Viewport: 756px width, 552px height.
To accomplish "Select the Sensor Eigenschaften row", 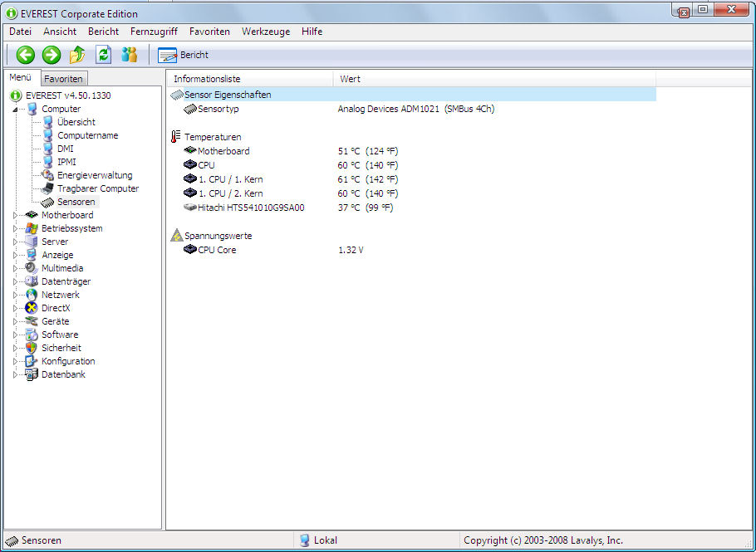I will (x=412, y=95).
